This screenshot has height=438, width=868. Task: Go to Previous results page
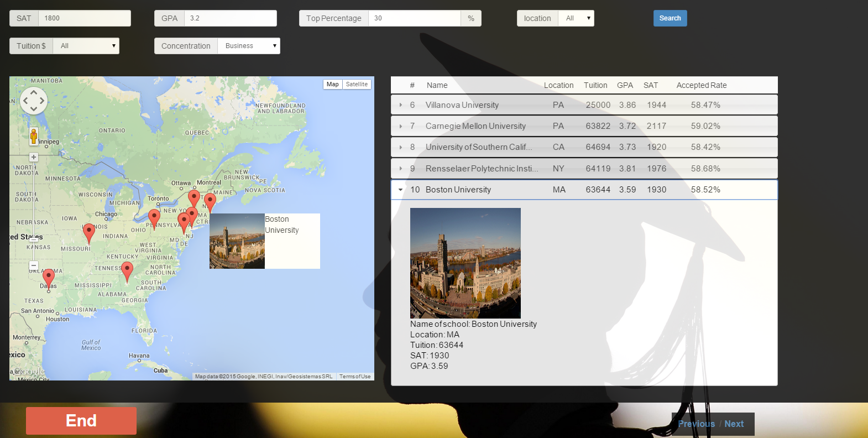tap(696, 424)
